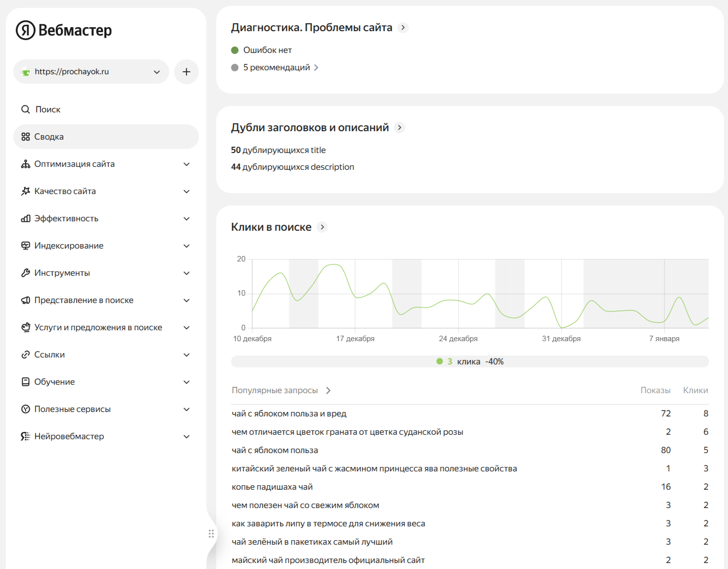This screenshot has height=569, width=728.
Task: Click the Yandex Webmaster logo
Action: coord(64,30)
